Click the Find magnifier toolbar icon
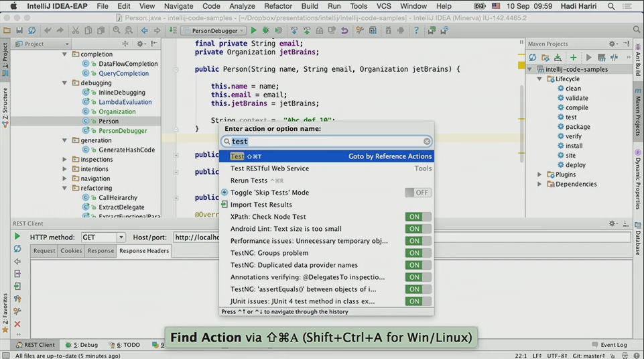 tap(117, 30)
